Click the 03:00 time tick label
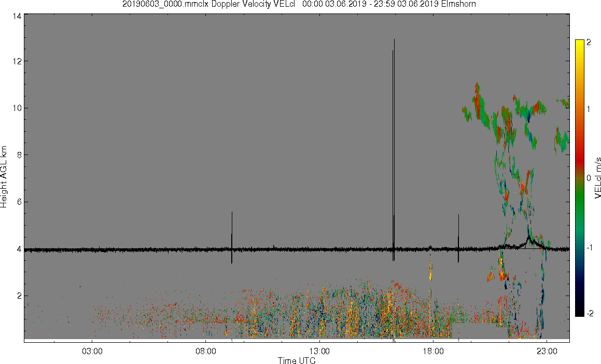Image resolution: width=601 pixels, height=364 pixels. [92, 352]
